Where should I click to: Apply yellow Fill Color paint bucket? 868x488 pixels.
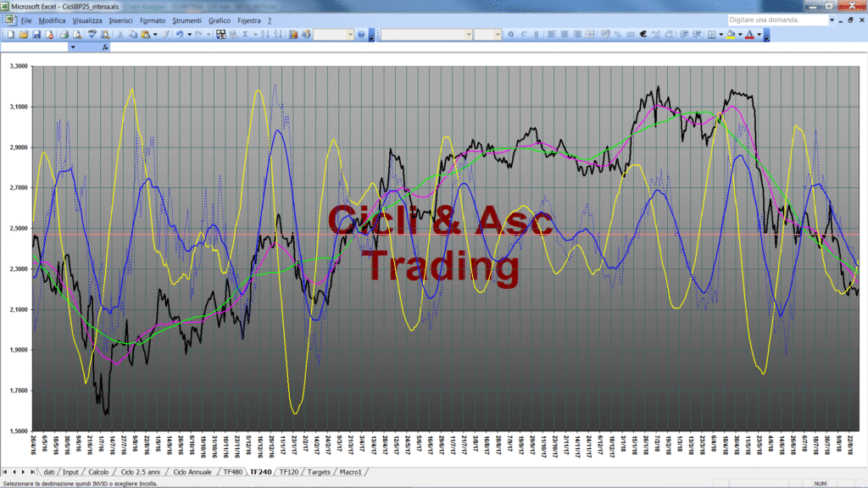click(x=731, y=34)
